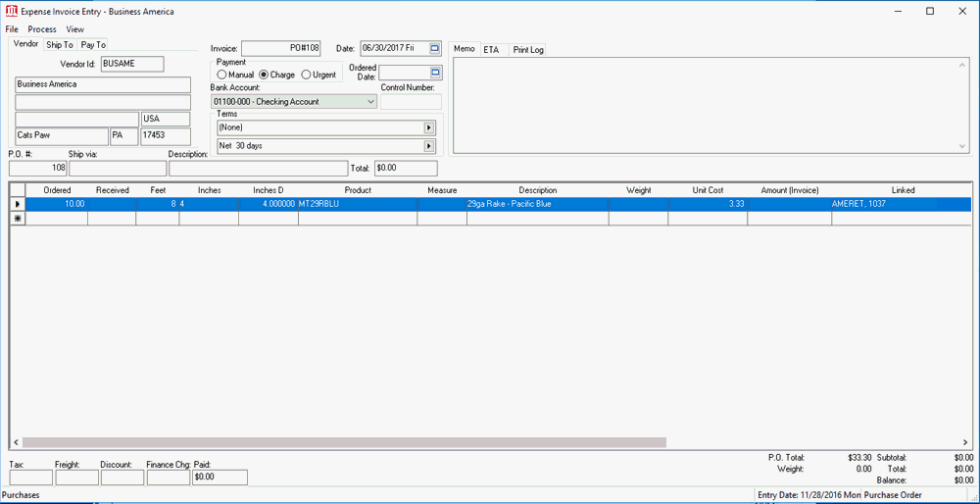Open the File menu
980x504 pixels.
12,29
